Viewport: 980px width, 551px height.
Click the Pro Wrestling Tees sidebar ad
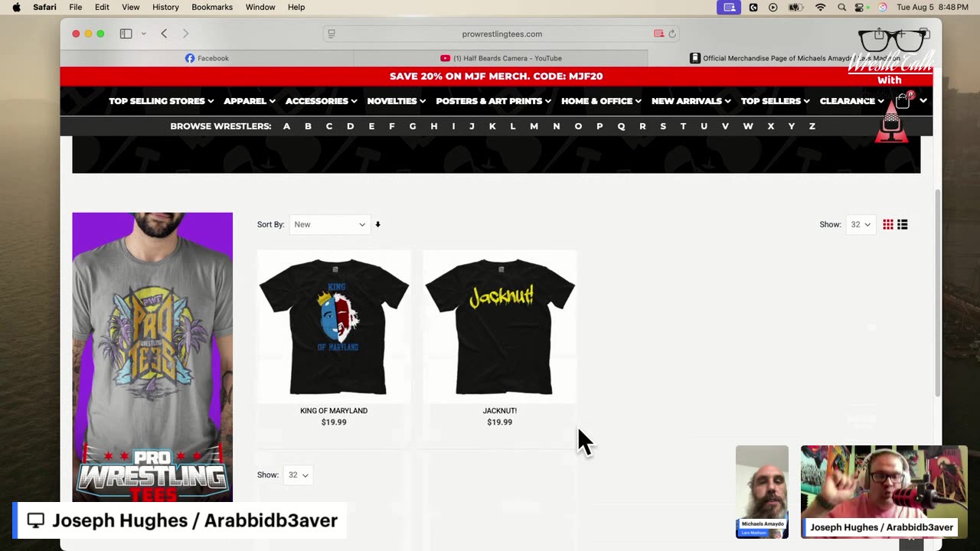[x=152, y=357]
